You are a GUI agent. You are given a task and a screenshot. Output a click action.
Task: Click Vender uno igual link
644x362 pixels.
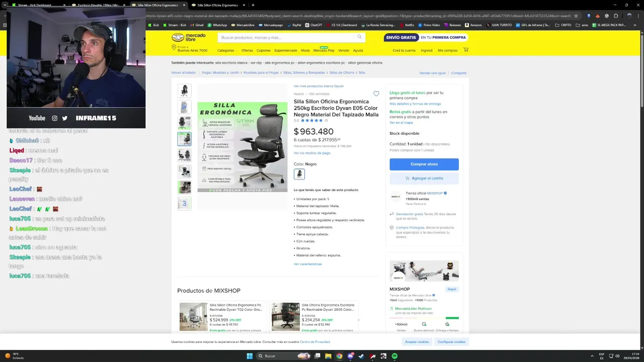tap(432, 73)
